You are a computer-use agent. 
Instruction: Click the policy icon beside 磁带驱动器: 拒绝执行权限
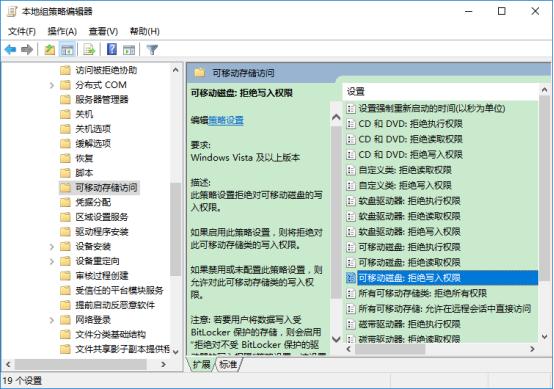pos(350,324)
